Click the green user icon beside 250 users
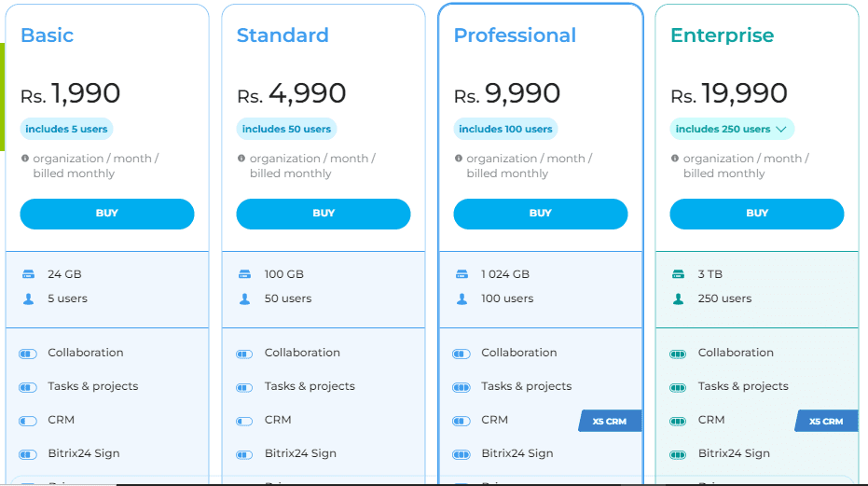 [678, 299]
